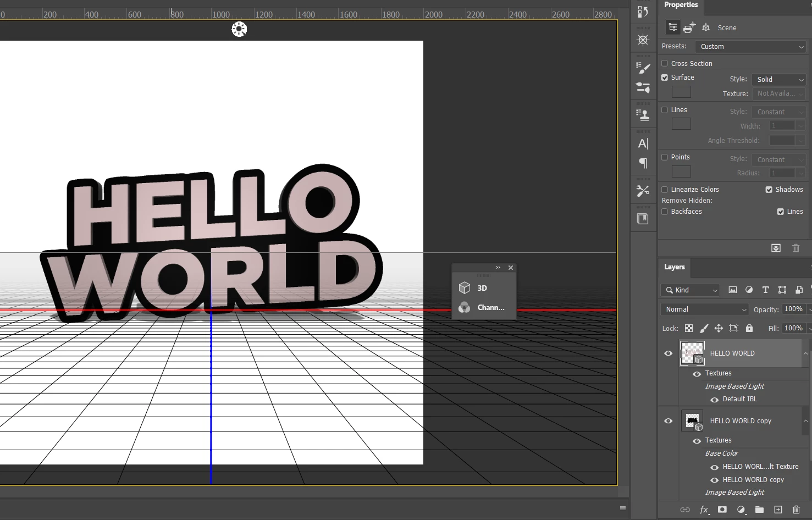
Task: Select the Properties panel tab
Action: click(x=681, y=5)
